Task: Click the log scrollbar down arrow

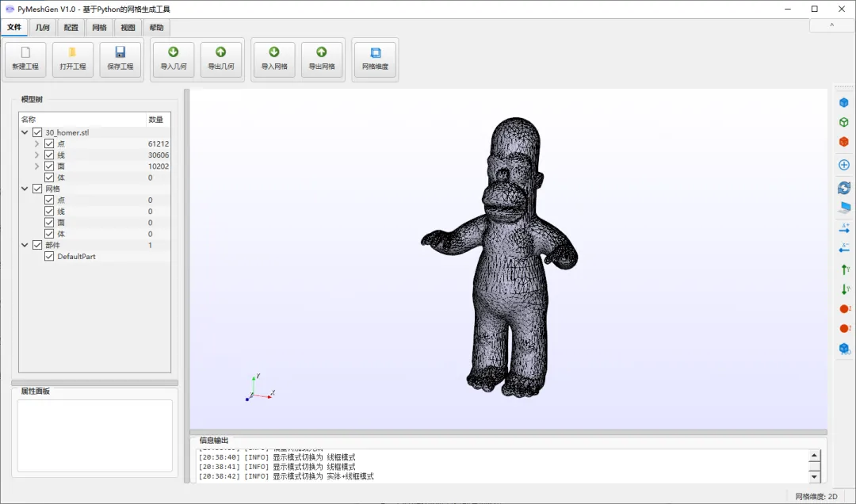Action: click(815, 477)
